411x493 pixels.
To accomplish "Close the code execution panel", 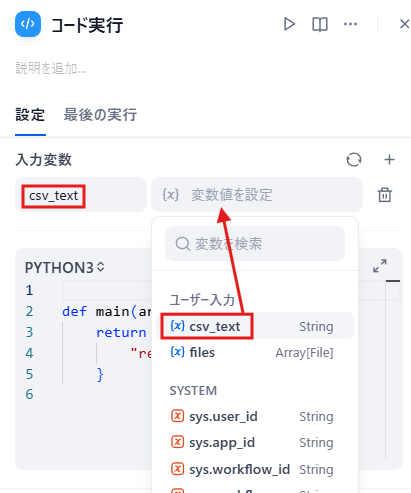I will click(x=404, y=24).
